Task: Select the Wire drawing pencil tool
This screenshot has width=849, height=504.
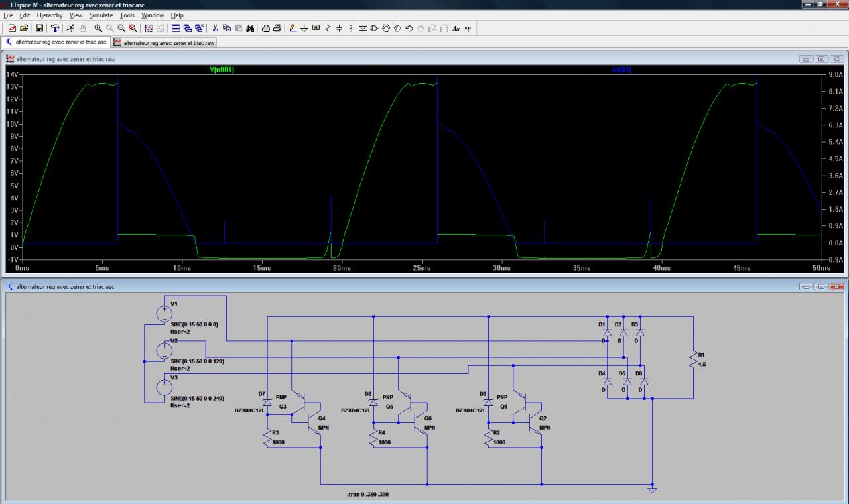Action: 293,28
